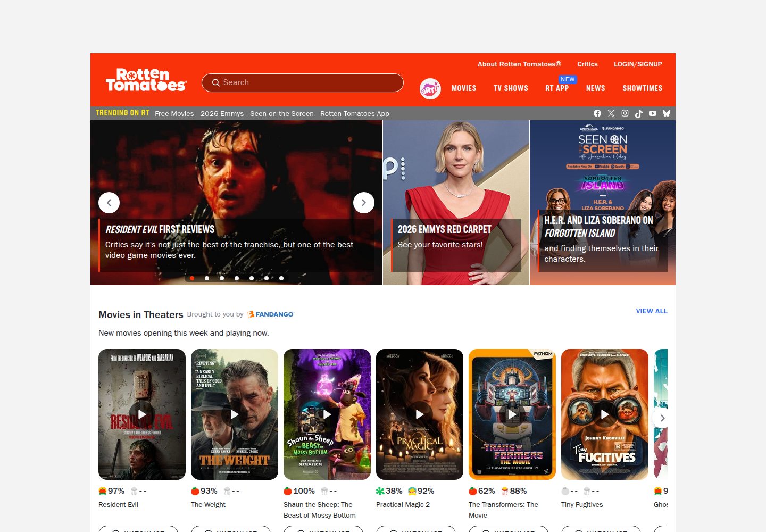Click Practical Magic 2 38% splat score

click(x=389, y=491)
